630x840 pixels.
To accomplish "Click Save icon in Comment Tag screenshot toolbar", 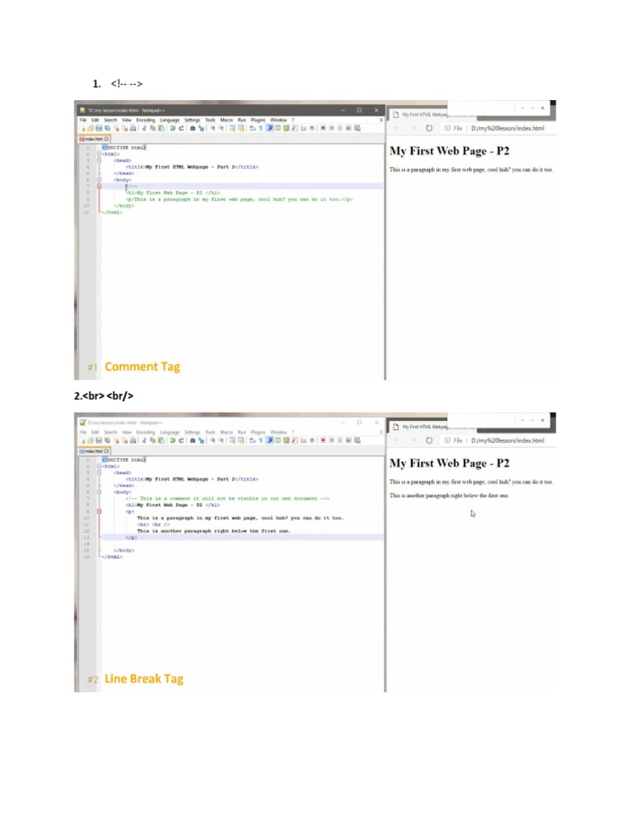I will pyautogui.click(x=98, y=129).
